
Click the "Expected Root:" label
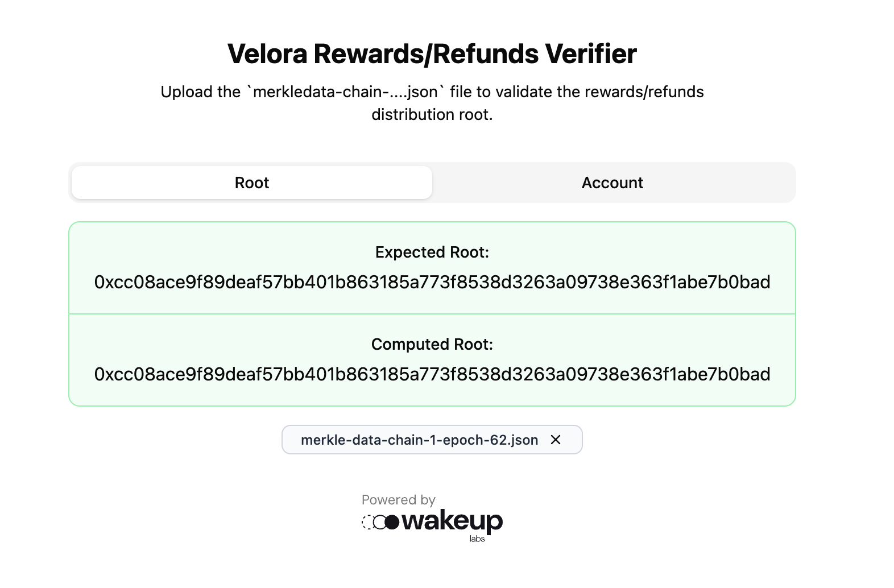(x=432, y=252)
